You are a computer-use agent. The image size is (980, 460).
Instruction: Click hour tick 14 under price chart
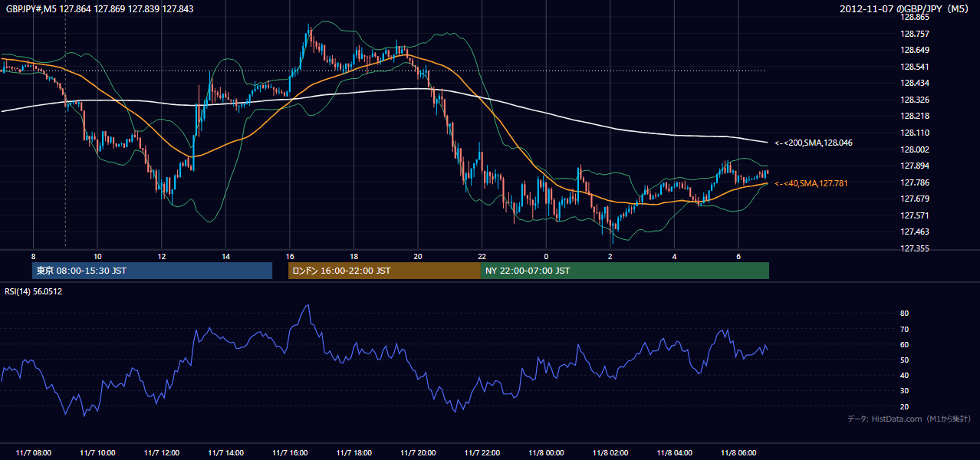[225, 256]
